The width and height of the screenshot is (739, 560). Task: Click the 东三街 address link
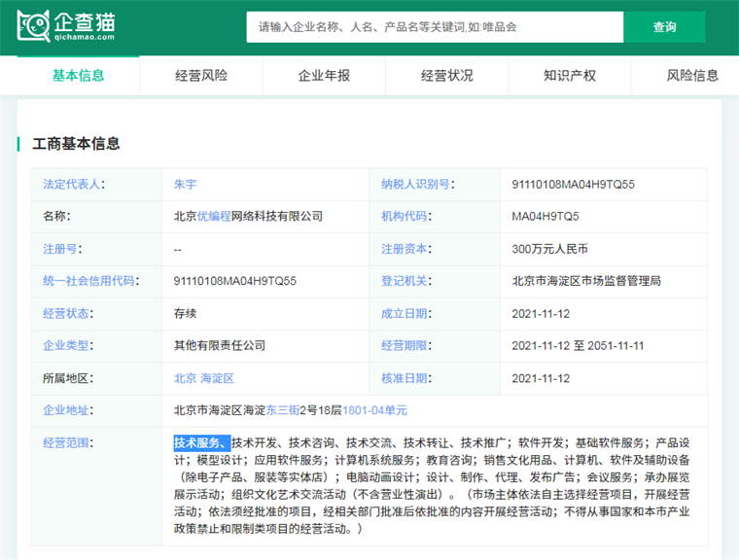(x=283, y=410)
